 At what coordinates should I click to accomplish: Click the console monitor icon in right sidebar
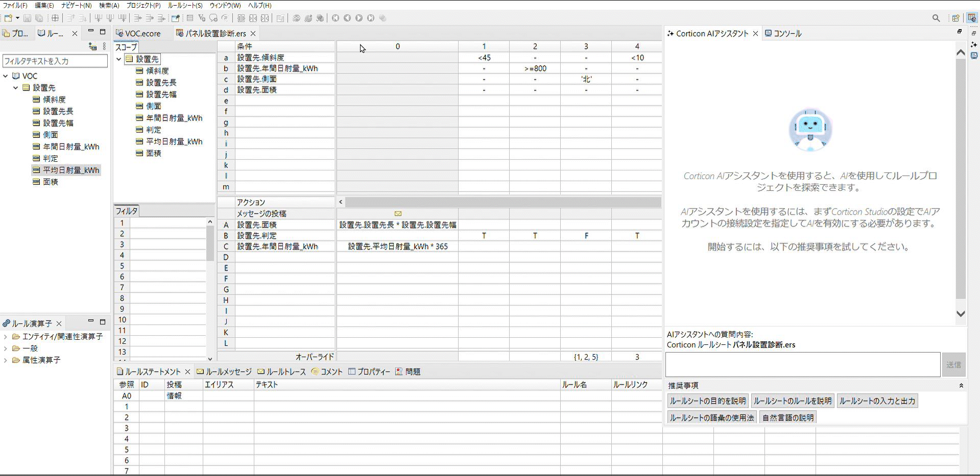(974, 56)
